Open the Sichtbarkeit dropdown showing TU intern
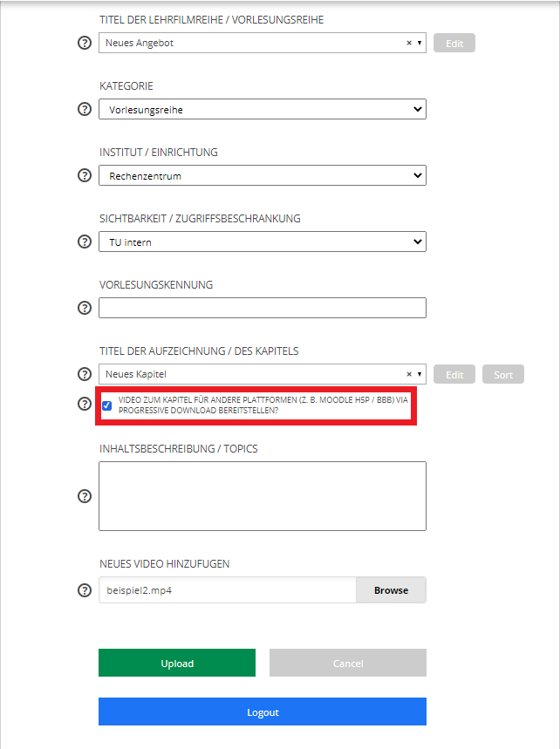Image resolution: width=560 pixels, height=749 pixels. click(x=262, y=242)
